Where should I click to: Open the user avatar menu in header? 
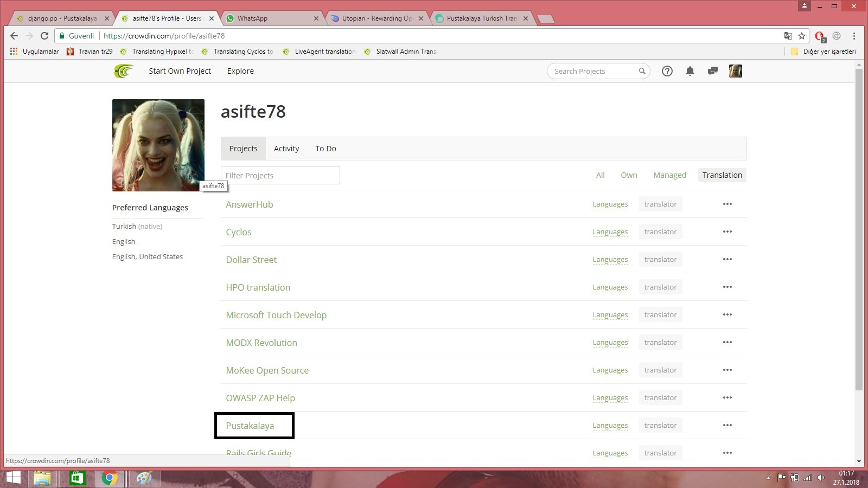pyautogui.click(x=736, y=71)
